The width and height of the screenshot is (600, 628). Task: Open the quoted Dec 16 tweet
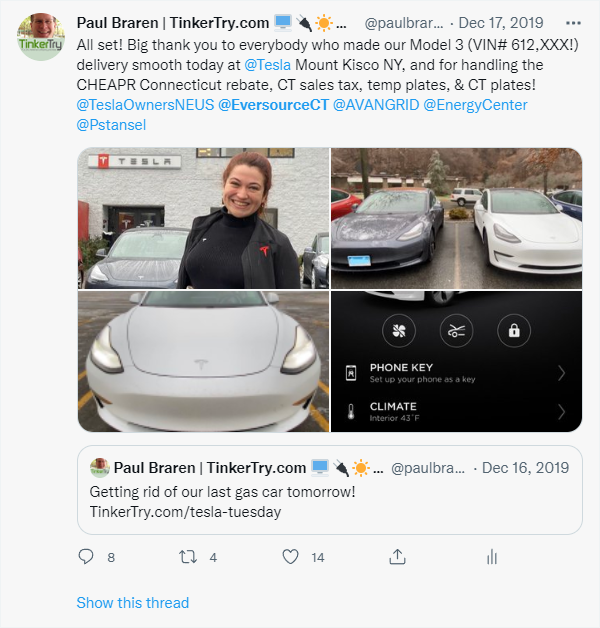point(330,490)
